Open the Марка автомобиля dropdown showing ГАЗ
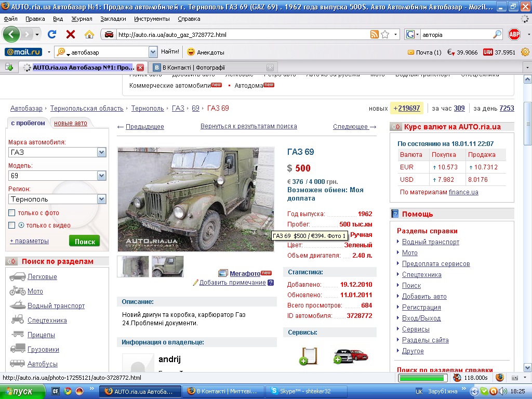The image size is (532, 399). [x=101, y=152]
